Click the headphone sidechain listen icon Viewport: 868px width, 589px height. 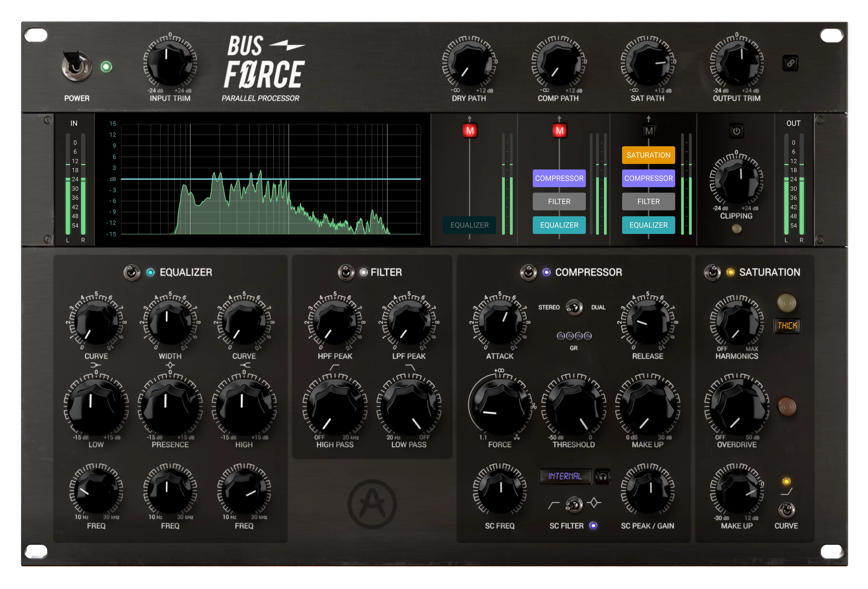coord(602,476)
